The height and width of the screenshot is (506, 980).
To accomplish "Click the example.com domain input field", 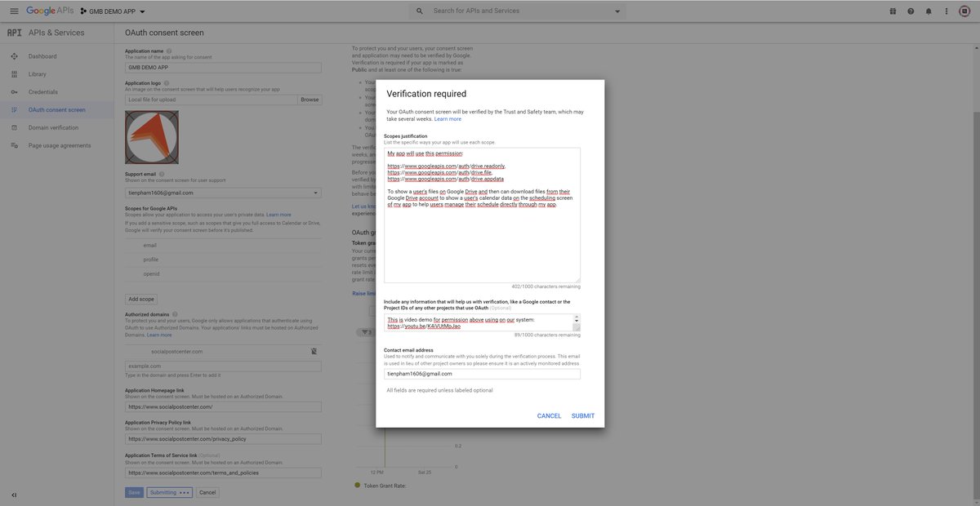I will (223, 366).
